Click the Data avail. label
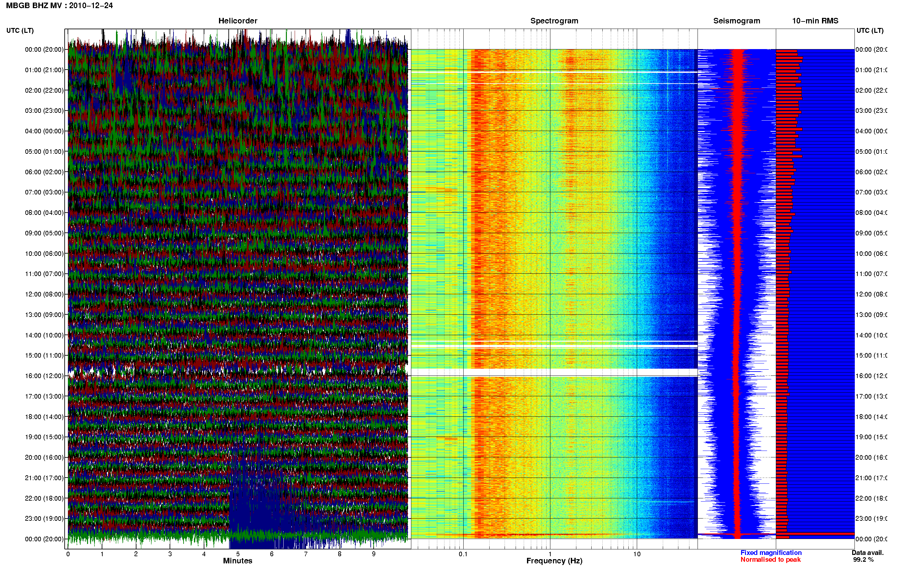Viewport: 924px width, 578px height. (867, 553)
